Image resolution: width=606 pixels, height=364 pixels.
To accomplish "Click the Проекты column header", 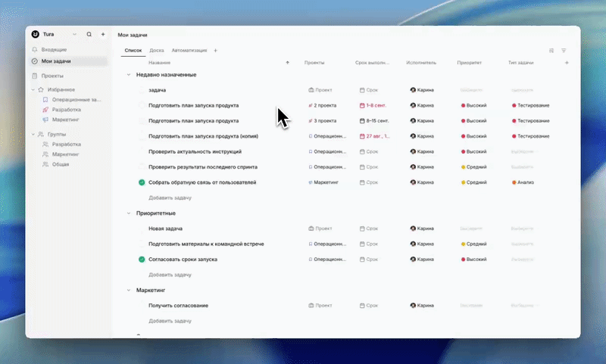I will tap(314, 63).
